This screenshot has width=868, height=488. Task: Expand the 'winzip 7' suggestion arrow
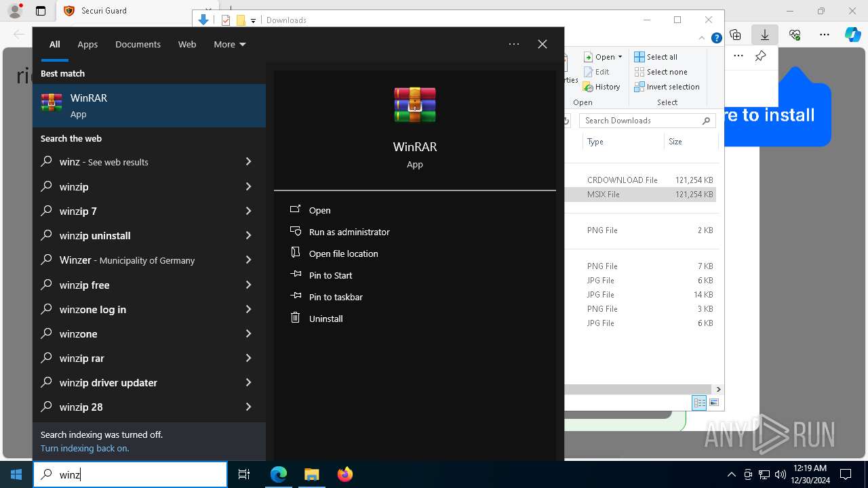click(x=248, y=211)
